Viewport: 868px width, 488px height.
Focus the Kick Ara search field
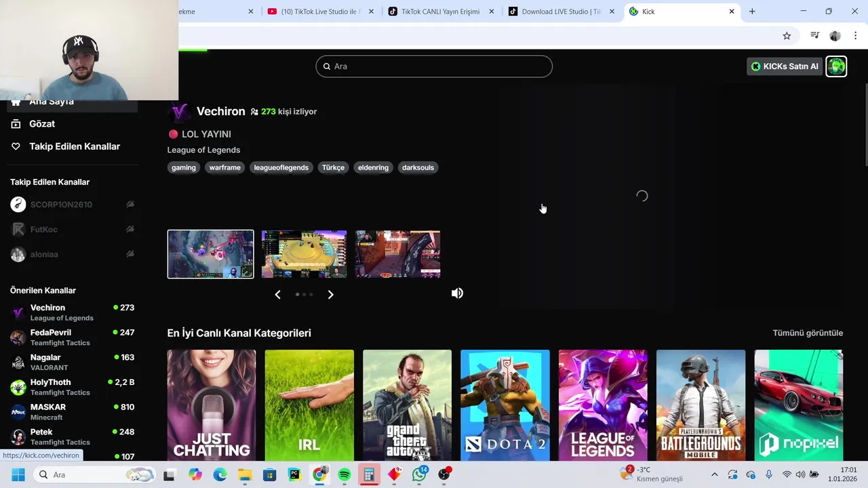coord(434,66)
